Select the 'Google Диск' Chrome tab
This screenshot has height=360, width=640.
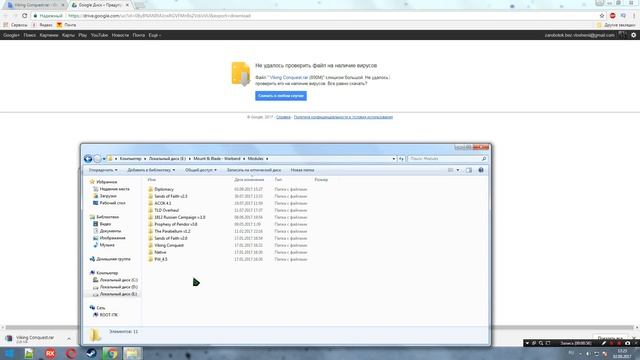click(x=100, y=5)
